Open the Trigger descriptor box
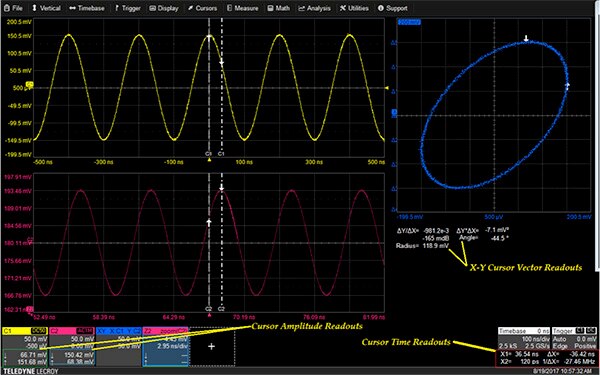The height and width of the screenshot is (375, 600). click(x=574, y=339)
